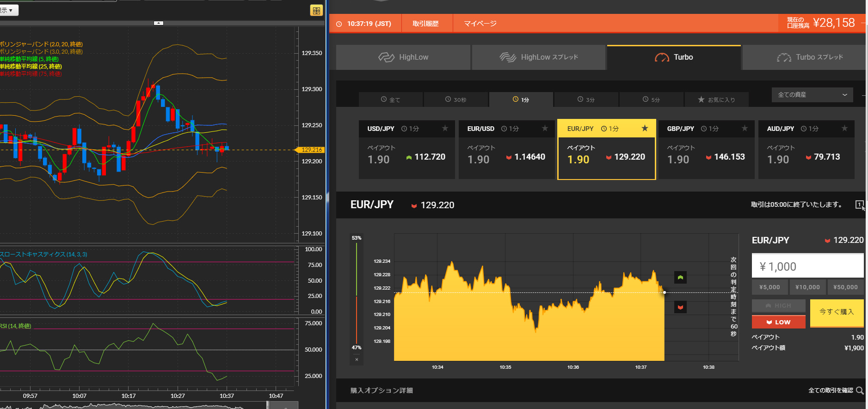Show お気に入り favorites filter
Screen dimensions: 868x409
[x=717, y=99]
